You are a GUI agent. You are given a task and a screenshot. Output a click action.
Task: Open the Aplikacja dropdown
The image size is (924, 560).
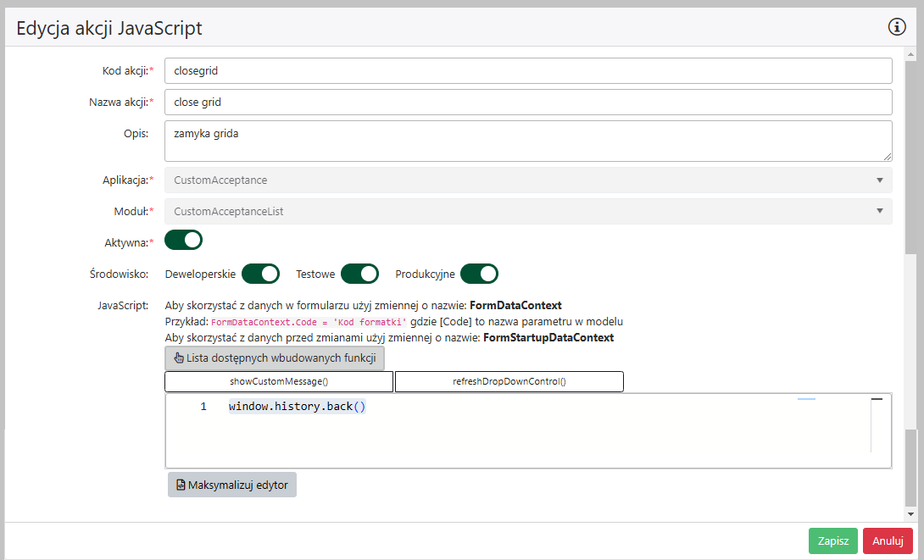pos(527,180)
